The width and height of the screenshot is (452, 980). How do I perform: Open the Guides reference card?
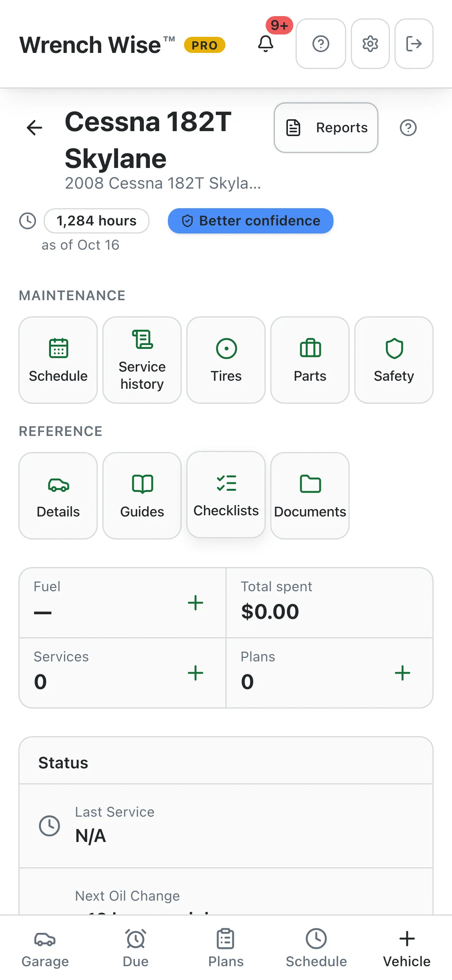click(142, 496)
